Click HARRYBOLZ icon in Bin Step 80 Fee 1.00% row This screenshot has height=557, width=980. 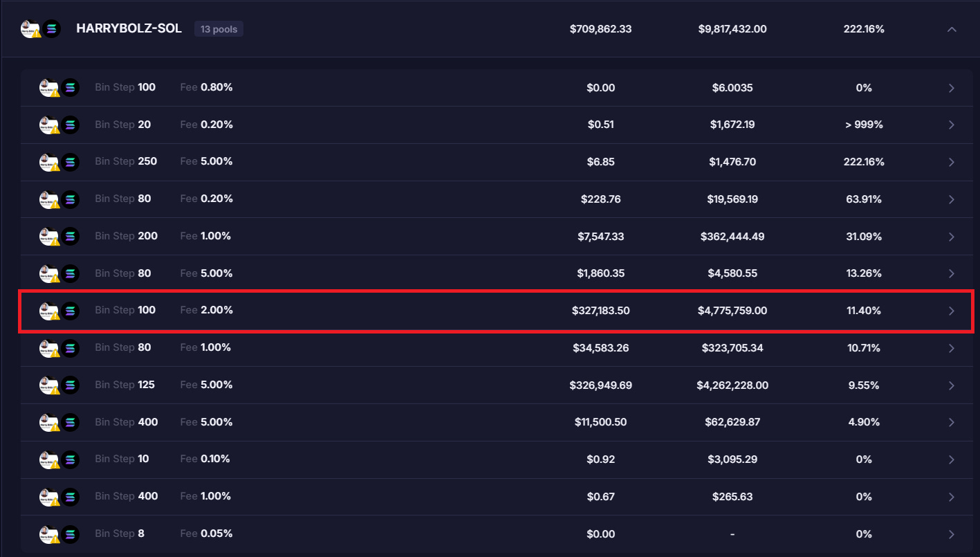[48, 348]
